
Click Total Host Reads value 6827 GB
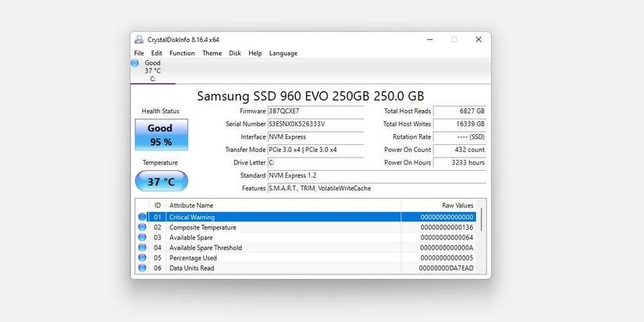pos(460,111)
